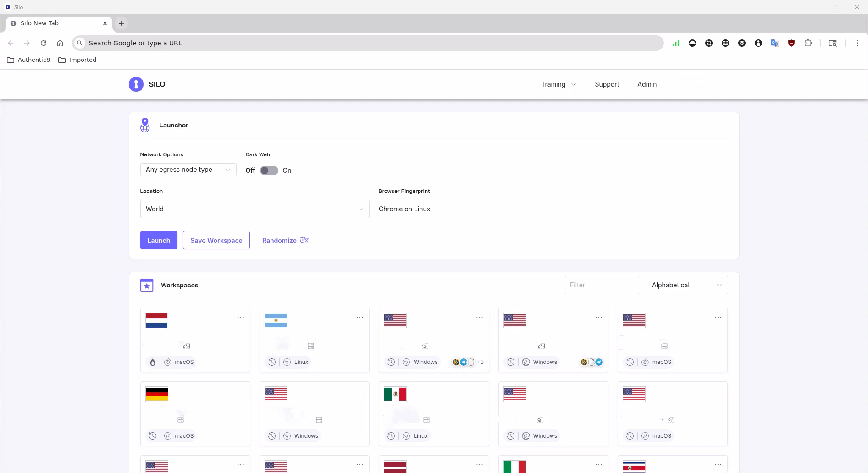This screenshot has width=868, height=473.
Task: Click the Linux label on Argentina workspace
Action: point(301,362)
